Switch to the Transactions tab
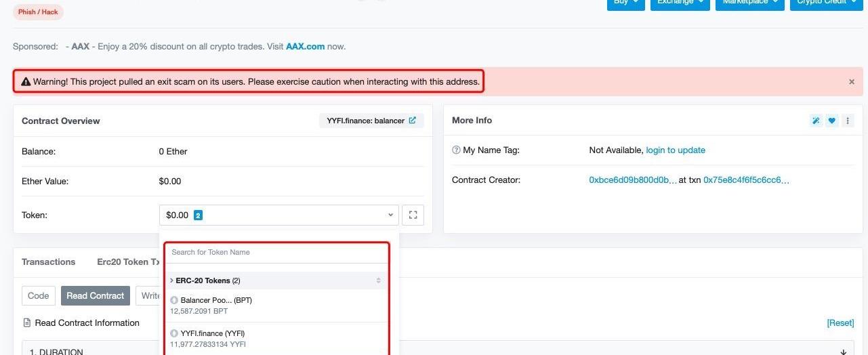Screen dimensions: 868x355 click(x=48, y=262)
